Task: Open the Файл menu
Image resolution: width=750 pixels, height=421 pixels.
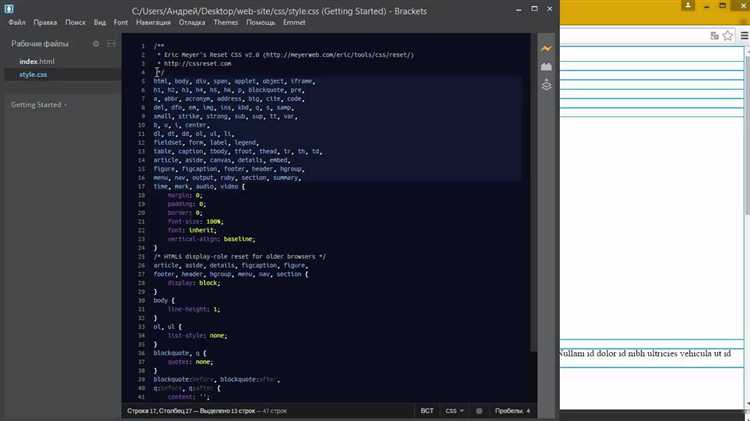Action: click(17, 21)
